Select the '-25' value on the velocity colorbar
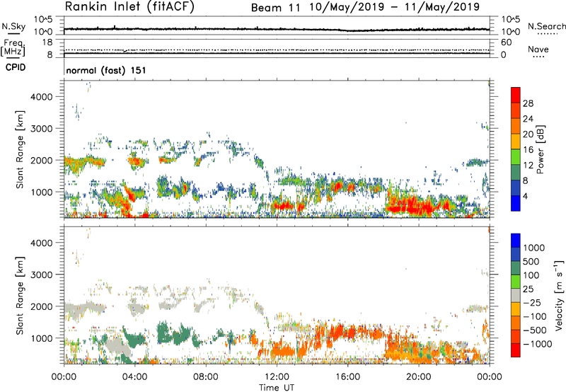 (x=531, y=302)
